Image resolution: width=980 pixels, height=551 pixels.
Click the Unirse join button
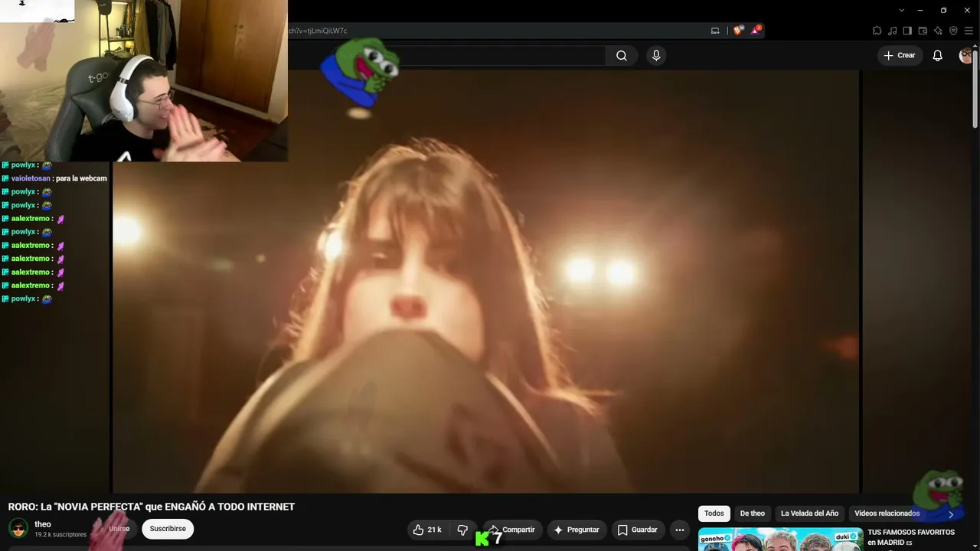(x=117, y=529)
